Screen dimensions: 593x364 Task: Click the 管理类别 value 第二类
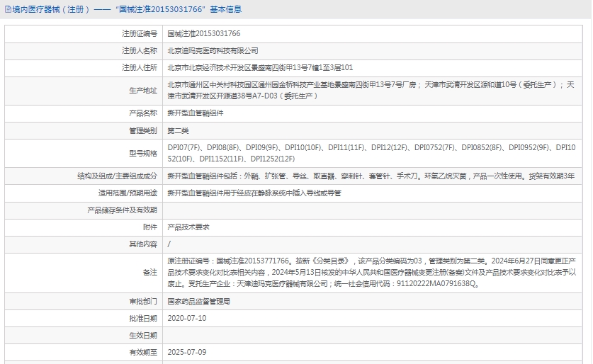(178, 130)
